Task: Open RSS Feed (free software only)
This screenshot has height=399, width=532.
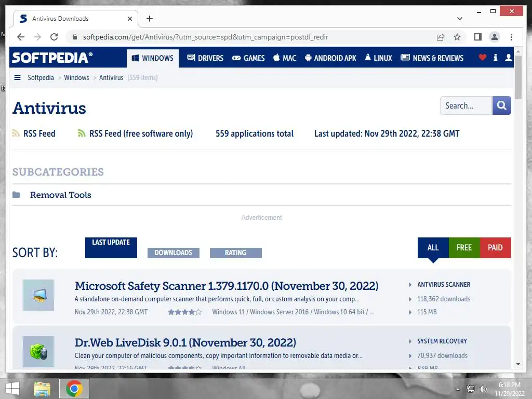Action: 141,134
